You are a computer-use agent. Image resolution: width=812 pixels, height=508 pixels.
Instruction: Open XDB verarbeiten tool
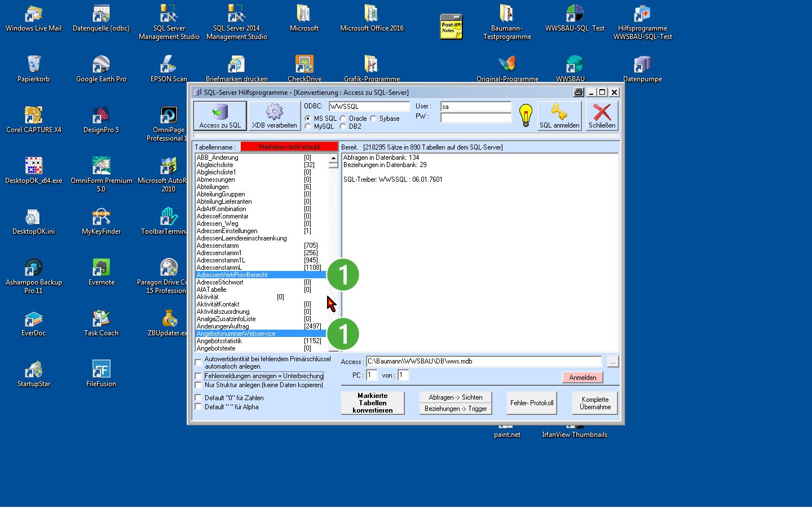pyautogui.click(x=275, y=116)
